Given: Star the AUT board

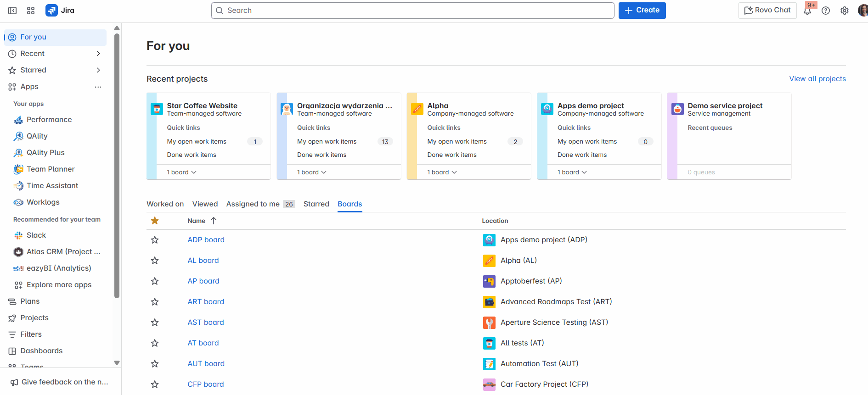Looking at the screenshot, I should (x=155, y=364).
